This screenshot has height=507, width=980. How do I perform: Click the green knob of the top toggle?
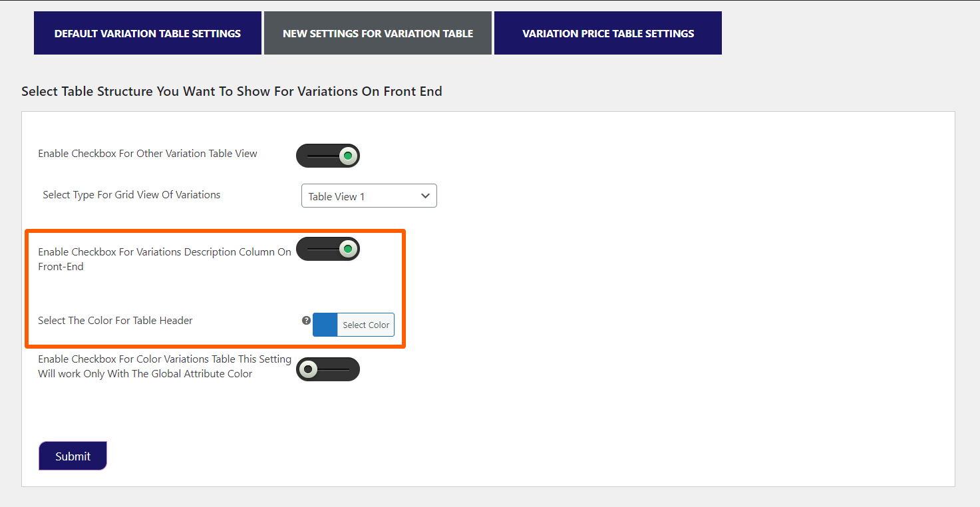[347, 156]
